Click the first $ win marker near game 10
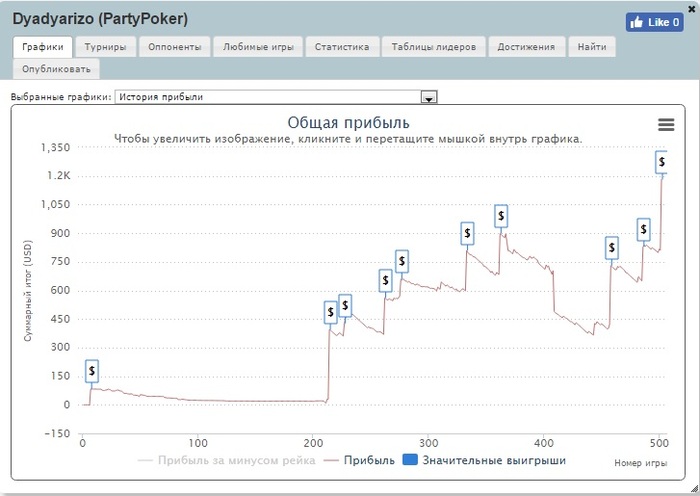This screenshot has height=496, width=700. [92, 371]
